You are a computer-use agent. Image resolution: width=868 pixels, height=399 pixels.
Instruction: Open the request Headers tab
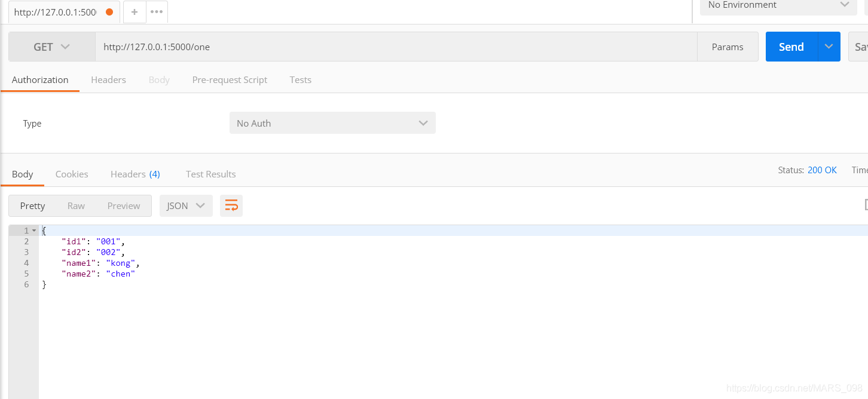[x=108, y=79]
